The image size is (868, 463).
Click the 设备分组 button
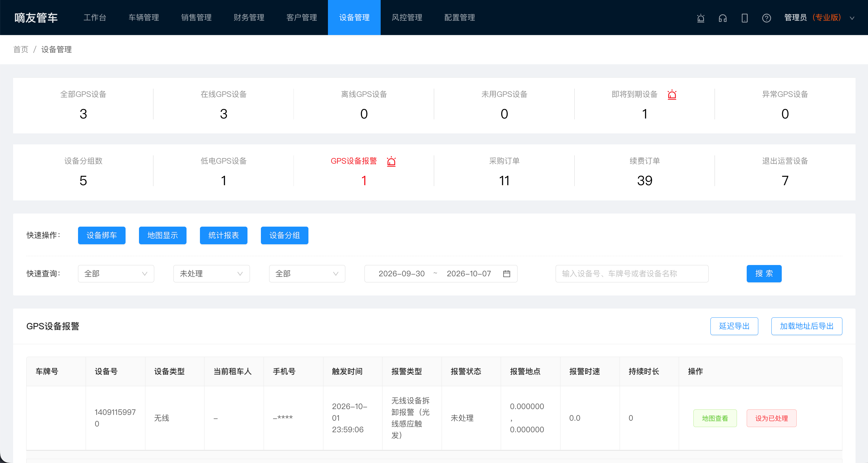click(284, 235)
